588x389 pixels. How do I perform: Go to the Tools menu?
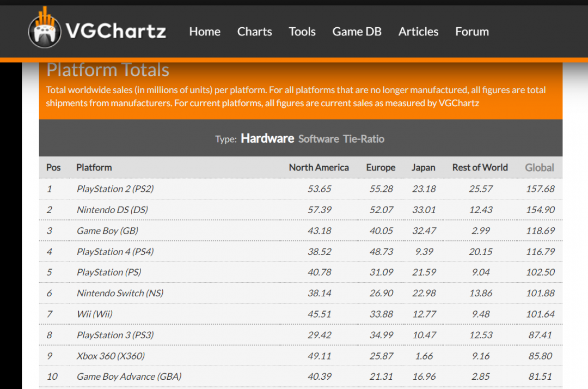[302, 32]
